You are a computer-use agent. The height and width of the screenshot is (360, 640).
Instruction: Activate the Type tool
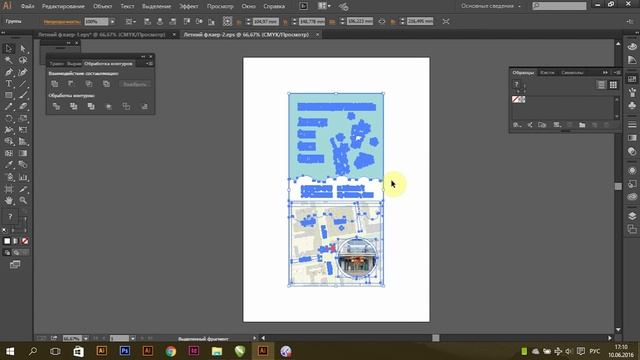(x=9, y=84)
